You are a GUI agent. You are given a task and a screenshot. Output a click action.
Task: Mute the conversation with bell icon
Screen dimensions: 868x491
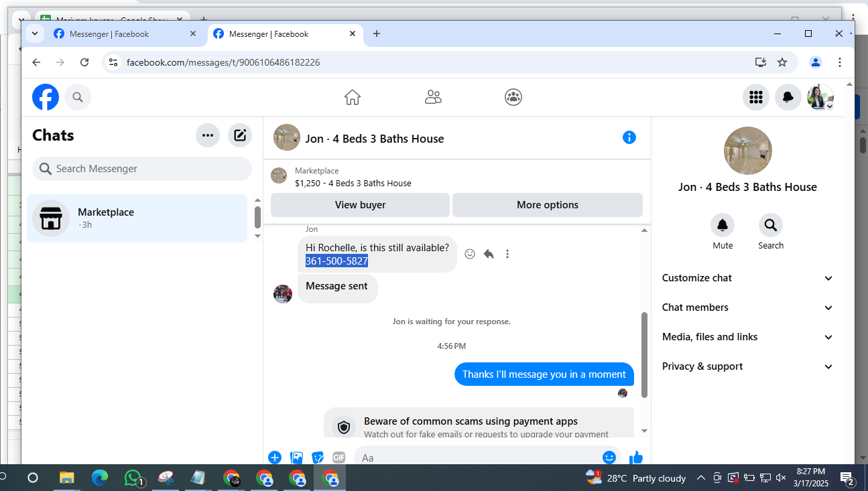[x=723, y=225]
